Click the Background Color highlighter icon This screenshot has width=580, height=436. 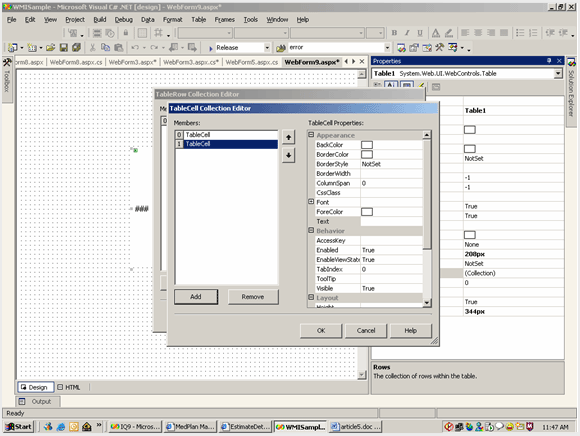click(x=449, y=33)
